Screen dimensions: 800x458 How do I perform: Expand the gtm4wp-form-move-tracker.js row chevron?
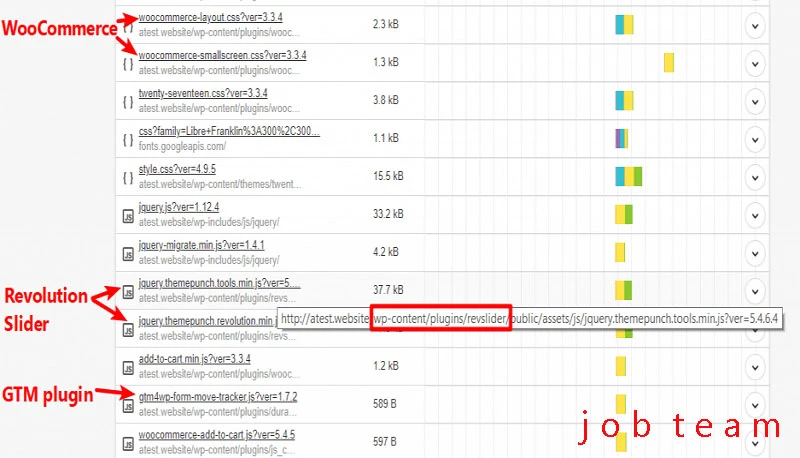coord(755,404)
